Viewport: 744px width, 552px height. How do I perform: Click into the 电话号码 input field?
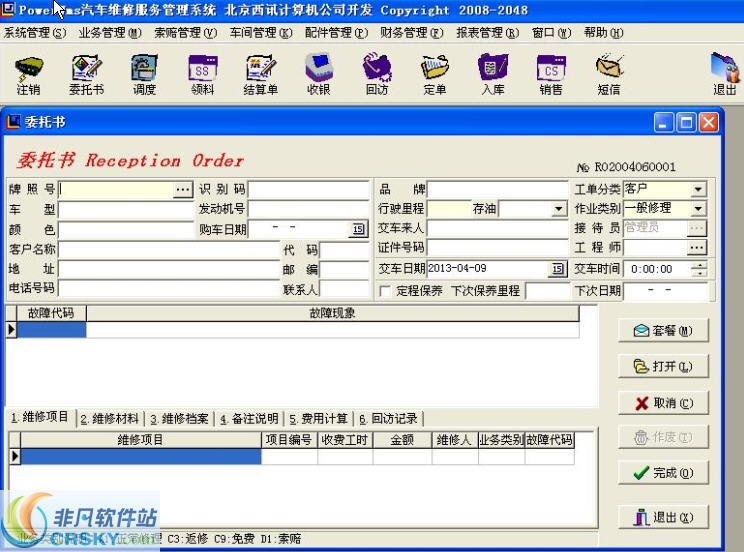pyautogui.click(x=169, y=288)
